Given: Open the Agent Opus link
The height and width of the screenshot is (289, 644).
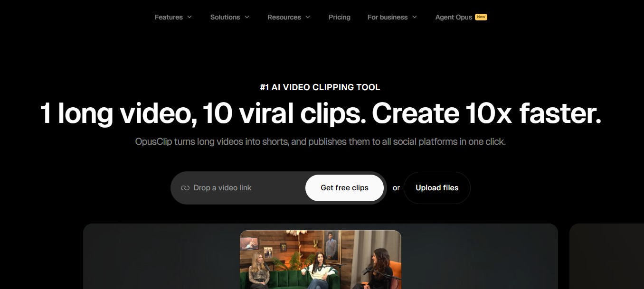Looking at the screenshot, I should point(454,17).
